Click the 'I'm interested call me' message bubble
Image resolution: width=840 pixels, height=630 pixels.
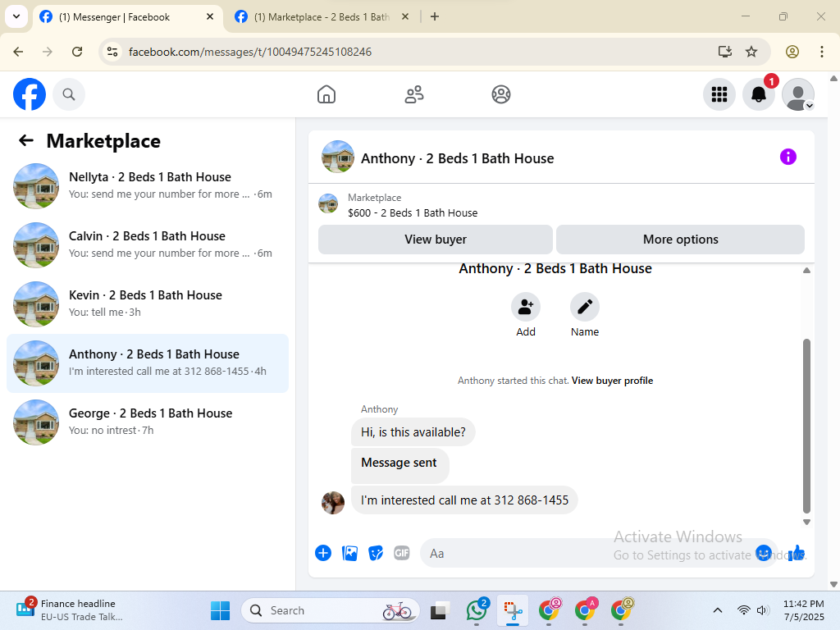(464, 500)
